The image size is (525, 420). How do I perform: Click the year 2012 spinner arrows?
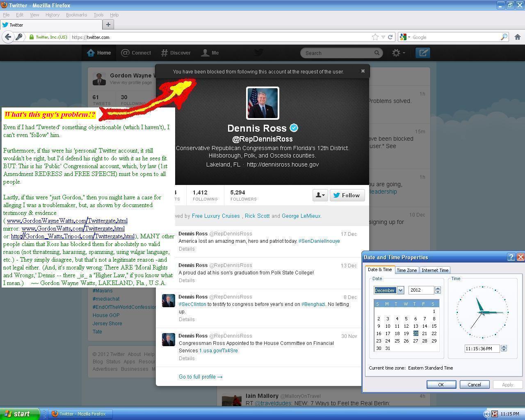tap(438, 290)
